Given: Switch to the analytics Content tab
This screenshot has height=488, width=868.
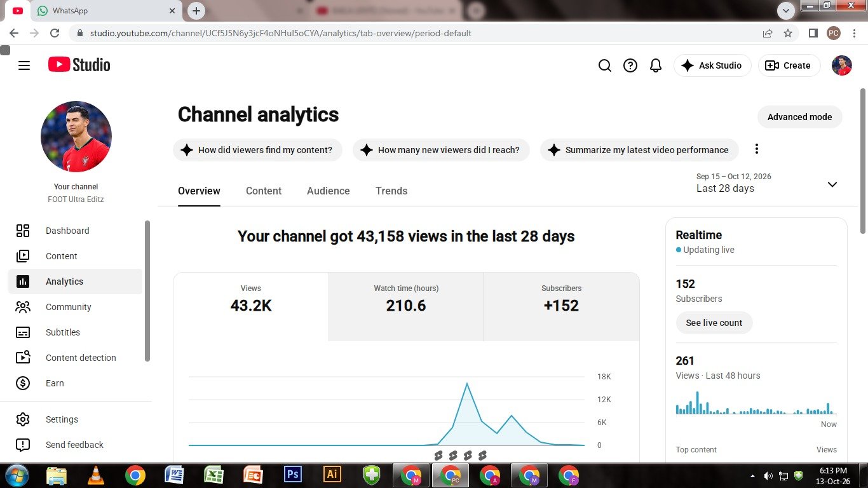Looking at the screenshot, I should [x=264, y=191].
